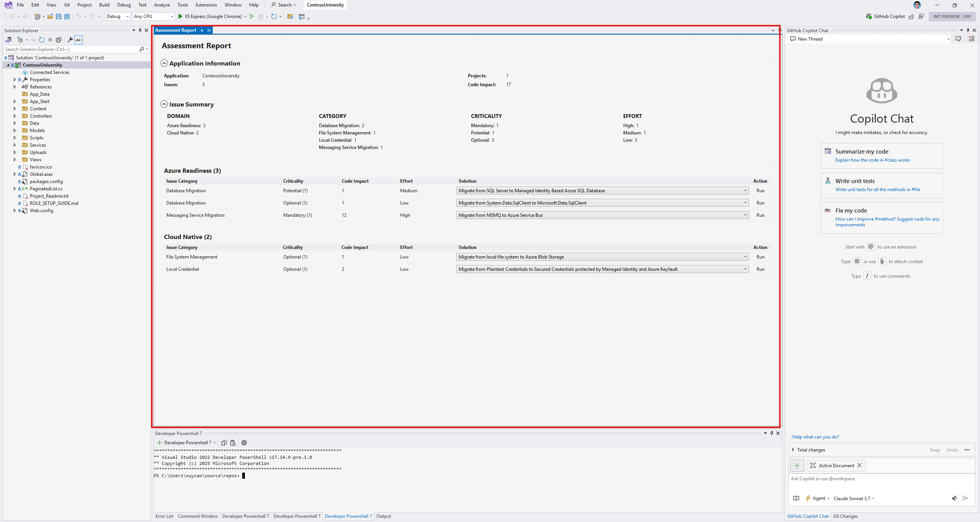980x522 pixels.
Task: Click Write unit tests suggestion card
Action: 882,185
